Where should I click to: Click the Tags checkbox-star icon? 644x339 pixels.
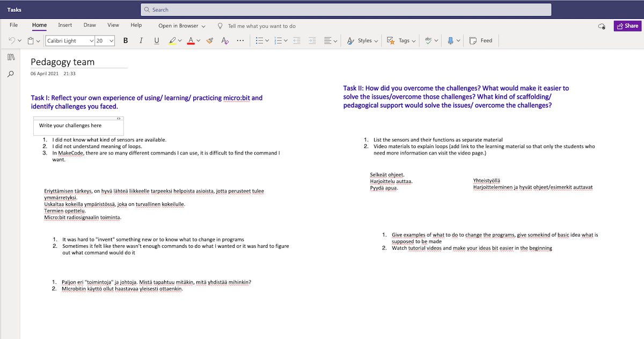click(391, 41)
